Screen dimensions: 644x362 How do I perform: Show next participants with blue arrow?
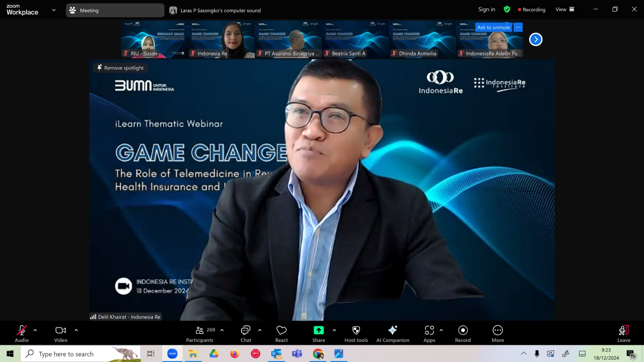pyautogui.click(x=535, y=39)
